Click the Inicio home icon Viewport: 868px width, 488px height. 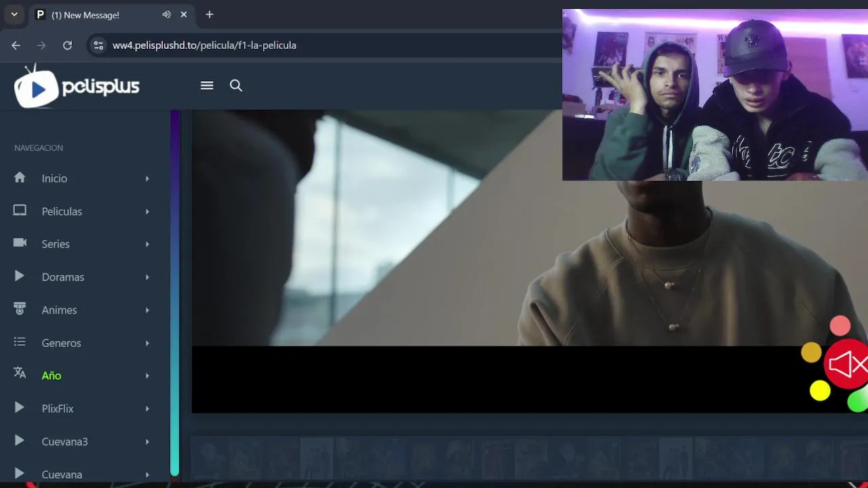tap(20, 178)
